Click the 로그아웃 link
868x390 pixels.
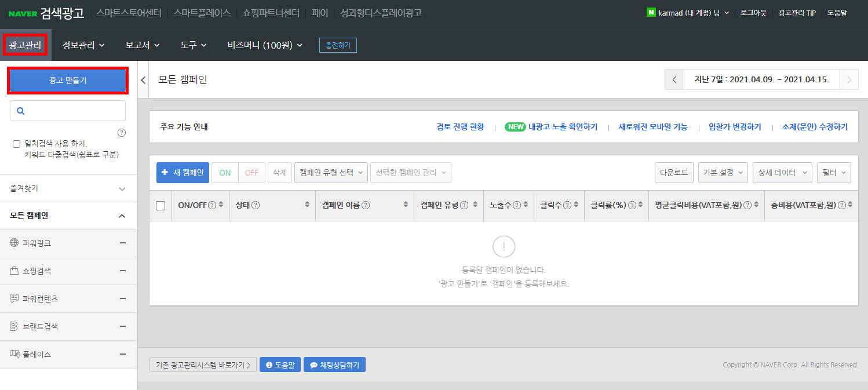click(753, 13)
